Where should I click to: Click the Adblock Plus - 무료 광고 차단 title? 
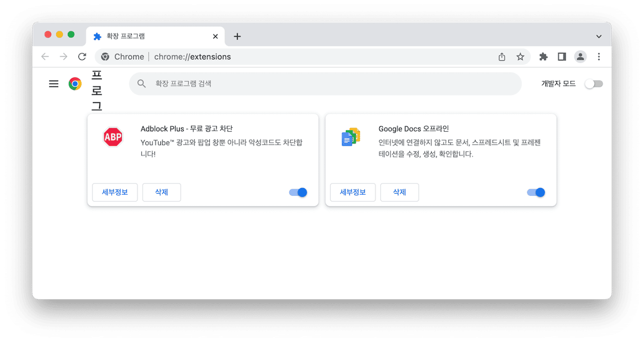[186, 129]
